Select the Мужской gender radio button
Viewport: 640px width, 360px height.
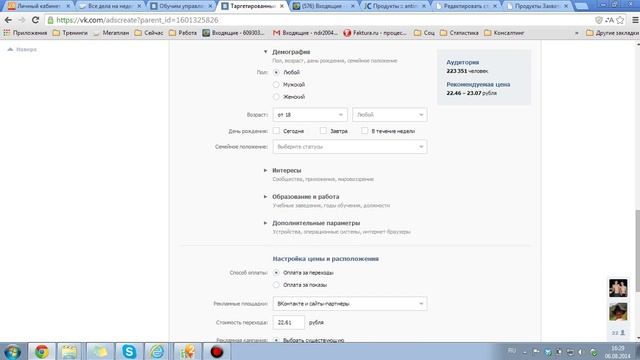pos(276,84)
